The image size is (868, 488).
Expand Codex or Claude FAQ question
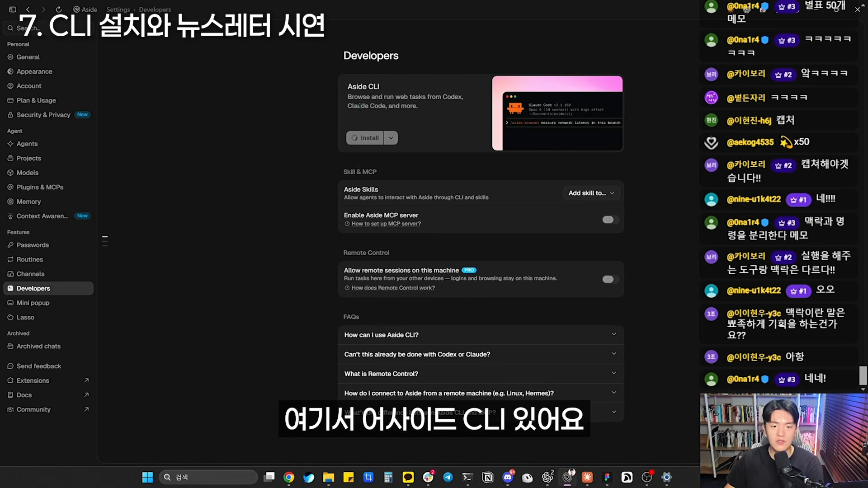tap(481, 354)
